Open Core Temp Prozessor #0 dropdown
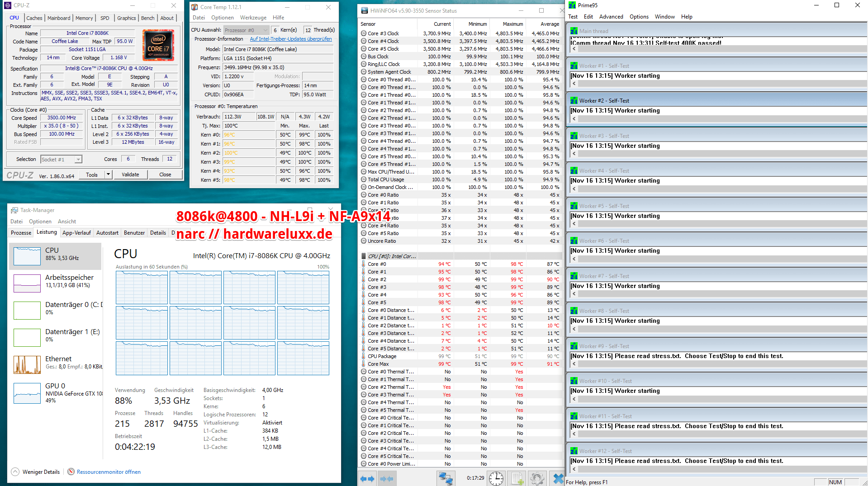868x486 pixels. 247,30
